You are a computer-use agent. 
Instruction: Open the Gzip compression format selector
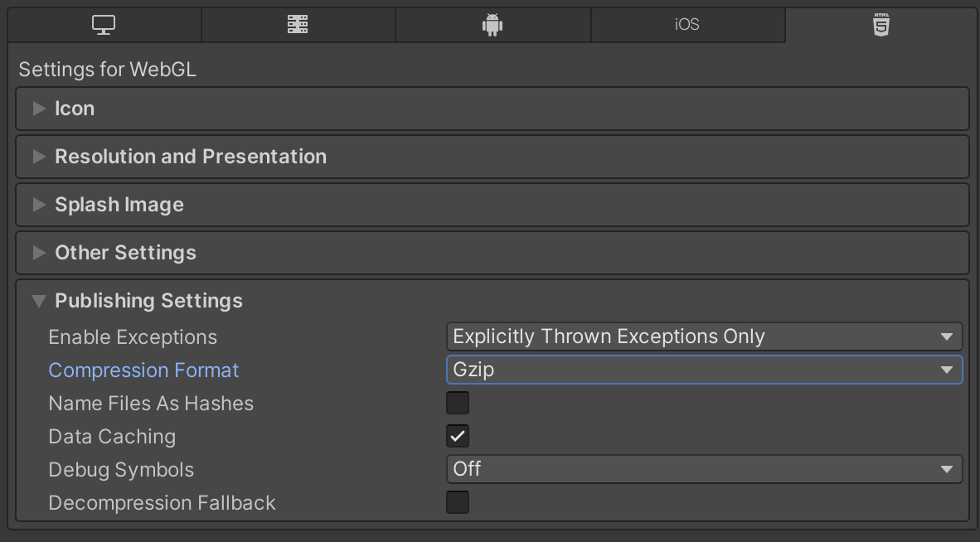point(704,370)
